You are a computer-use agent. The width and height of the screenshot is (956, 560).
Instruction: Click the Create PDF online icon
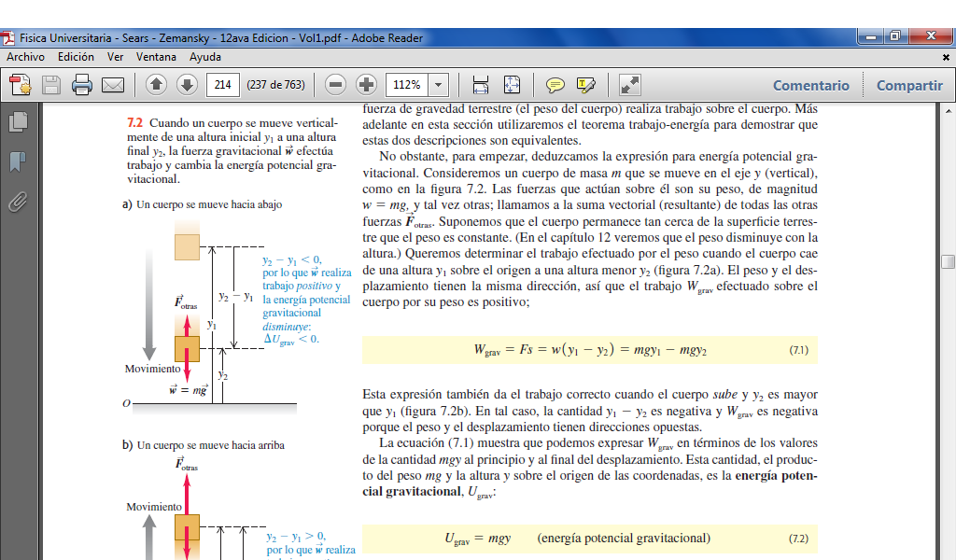click(x=21, y=85)
